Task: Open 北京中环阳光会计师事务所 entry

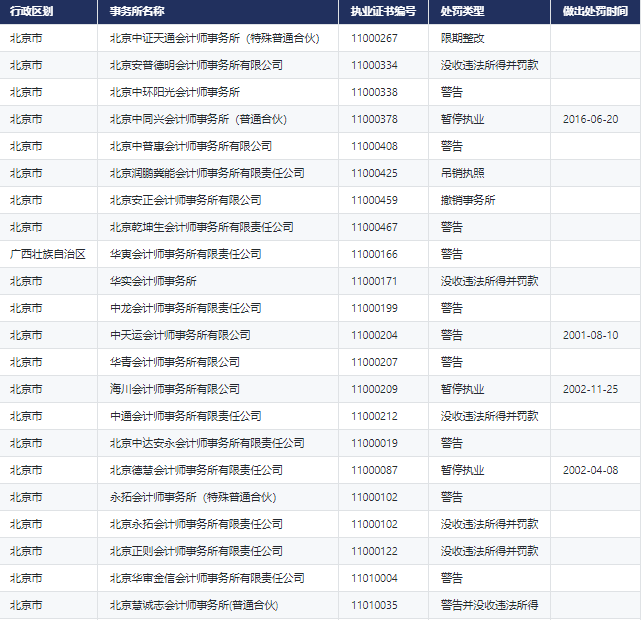Action: coord(174,92)
